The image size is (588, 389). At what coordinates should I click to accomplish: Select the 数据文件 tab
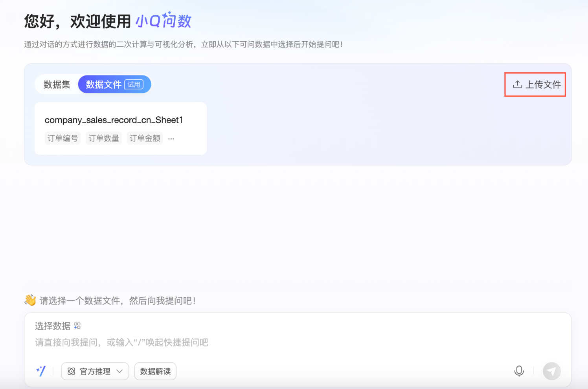[x=114, y=84]
